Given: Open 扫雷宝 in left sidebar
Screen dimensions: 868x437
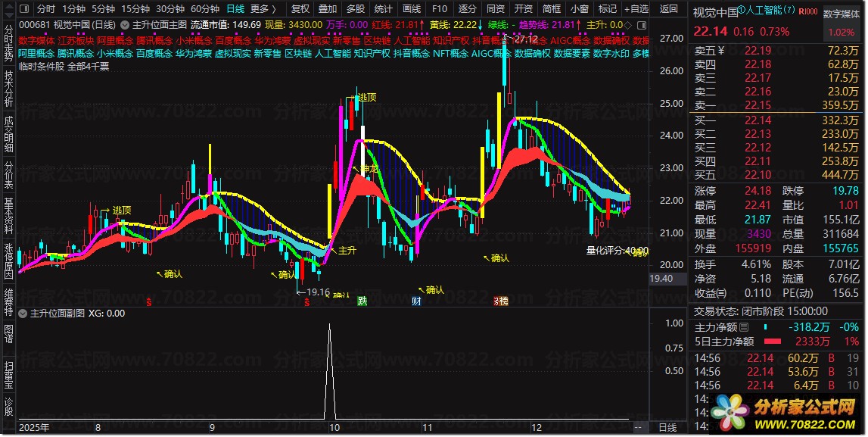Looking at the screenshot, I should click(9, 376).
